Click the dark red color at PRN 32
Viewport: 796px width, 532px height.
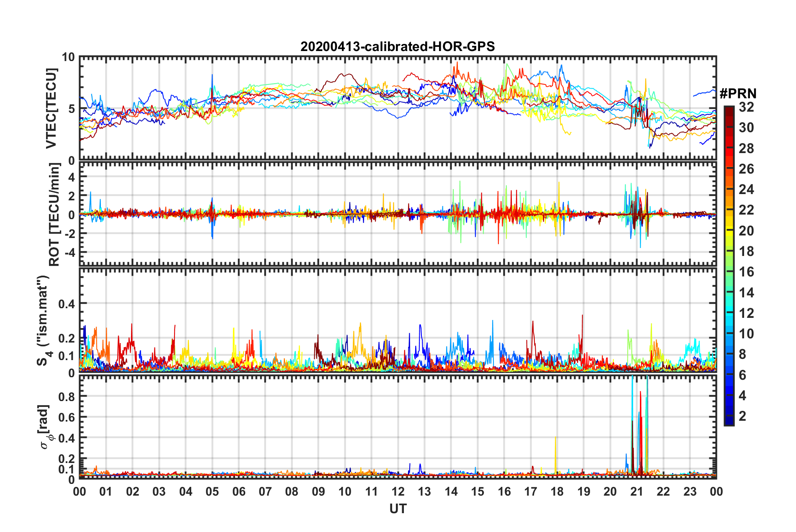point(729,109)
